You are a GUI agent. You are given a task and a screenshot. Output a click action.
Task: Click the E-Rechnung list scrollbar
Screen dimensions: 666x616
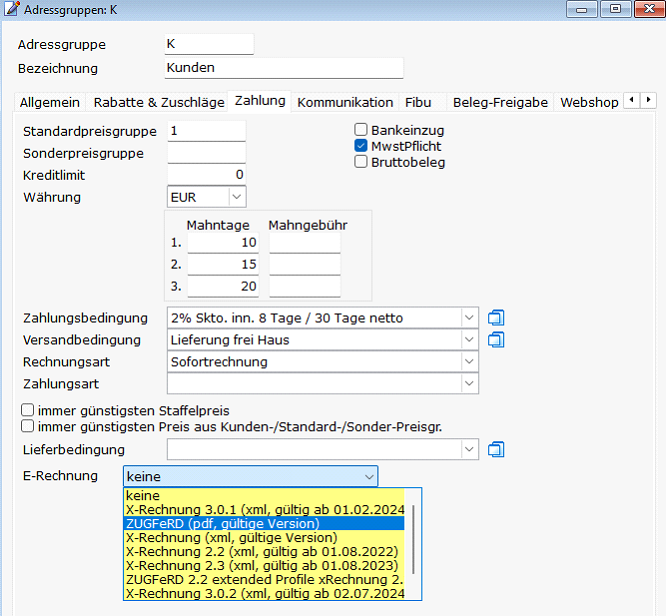(415, 540)
